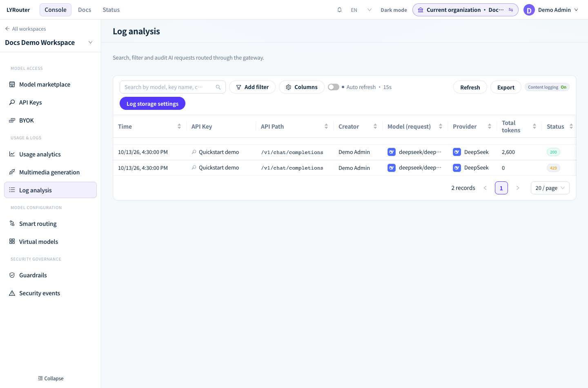This screenshot has height=388, width=588.
Task: Click the organization switch arrows icon
Action: pyautogui.click(x=511, y=10)
